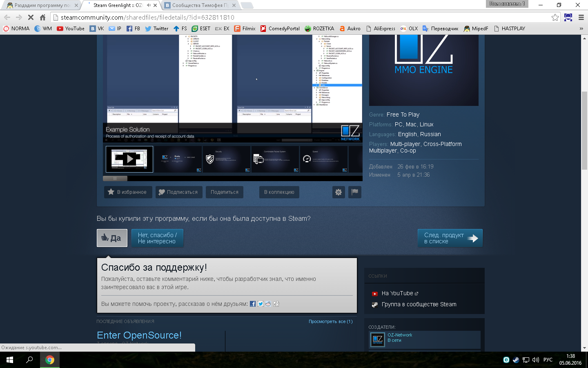Open the MipedF bookmark

pyautogui.click(x=476, y=29)
